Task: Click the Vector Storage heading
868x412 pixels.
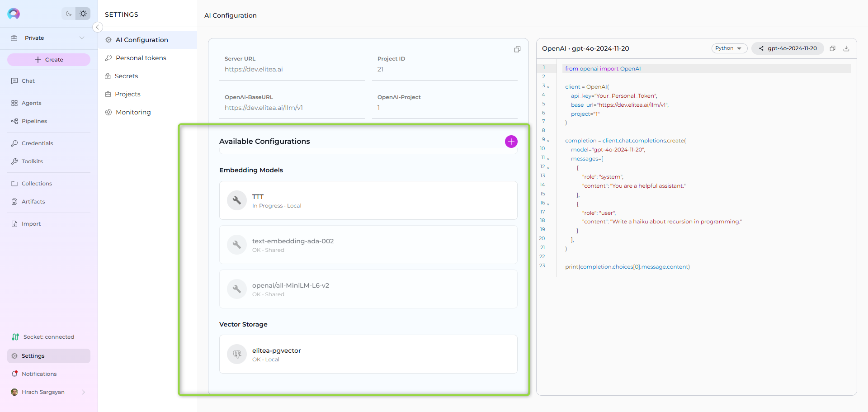Action: pyautogui.click(x=243, y=324)
